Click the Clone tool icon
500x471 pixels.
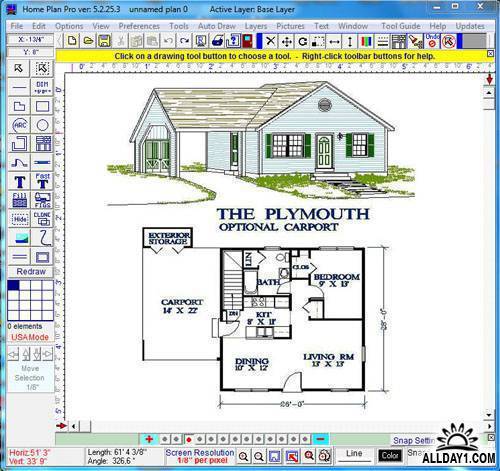point(43,219)
